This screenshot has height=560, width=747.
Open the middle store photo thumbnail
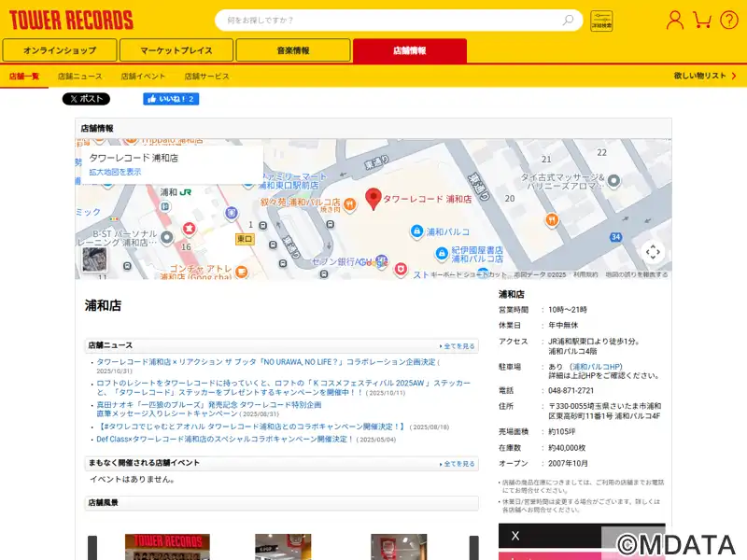pyautogui.click(x=283, y=547)
